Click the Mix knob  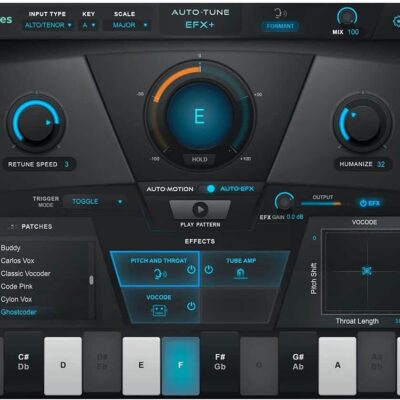[347, 17]
